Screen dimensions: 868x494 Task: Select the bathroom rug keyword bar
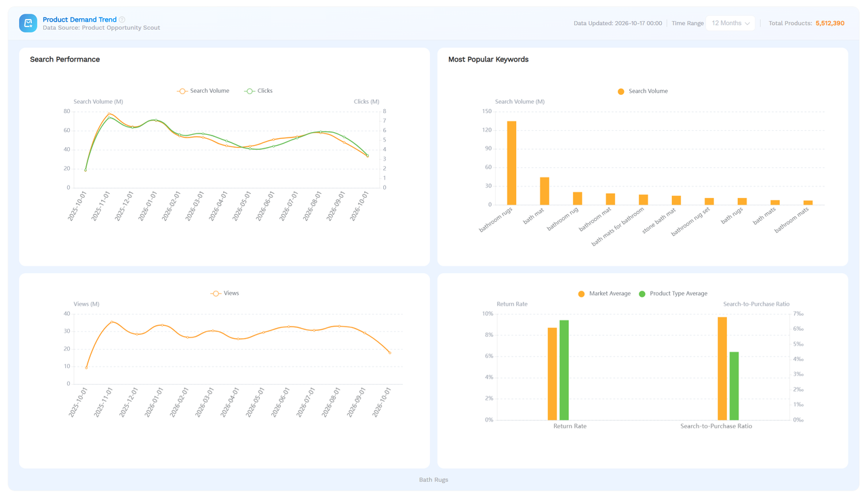point(578,199)
